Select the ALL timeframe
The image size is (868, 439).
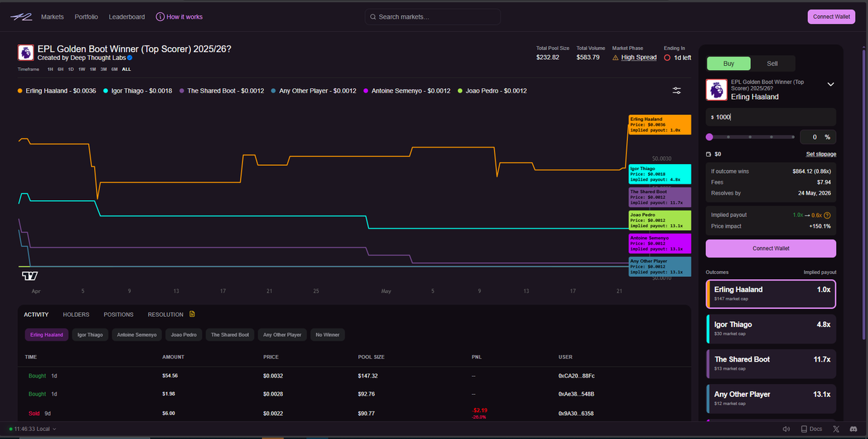tap(127, 69)
